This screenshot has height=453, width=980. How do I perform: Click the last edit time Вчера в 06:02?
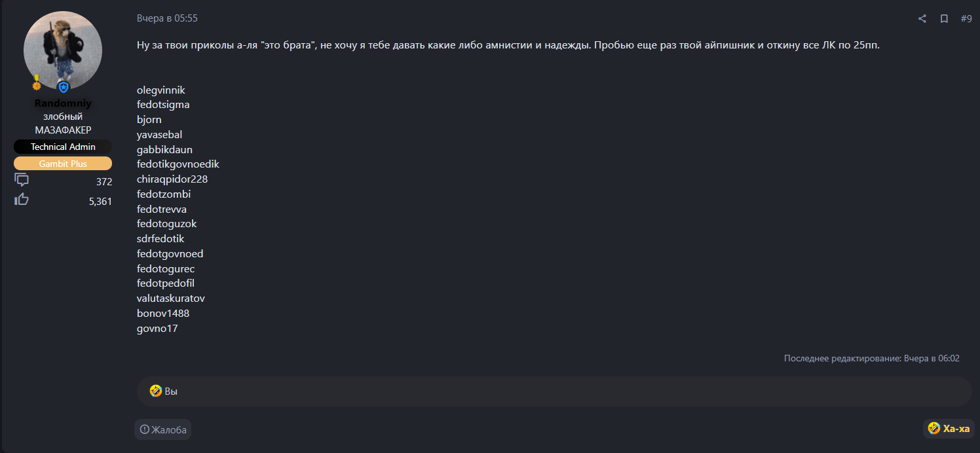click(x=932, y=359)
